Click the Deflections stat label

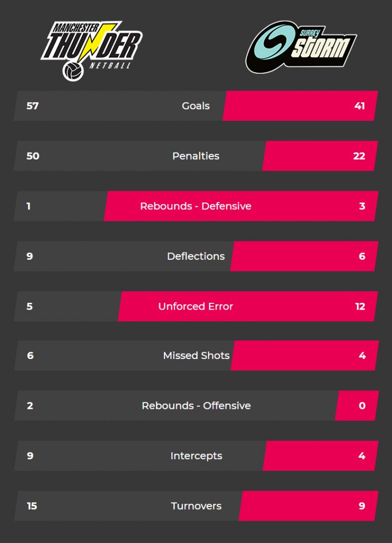point(196,256)
